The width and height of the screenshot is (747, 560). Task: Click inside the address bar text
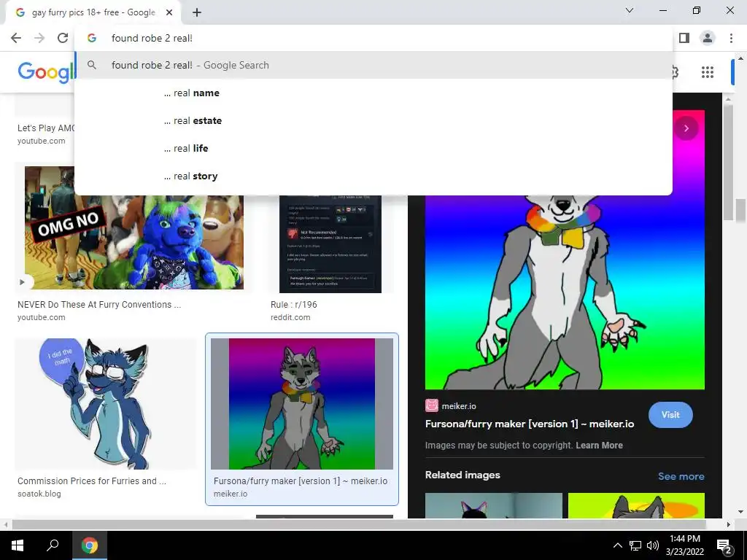coord(152,38)
